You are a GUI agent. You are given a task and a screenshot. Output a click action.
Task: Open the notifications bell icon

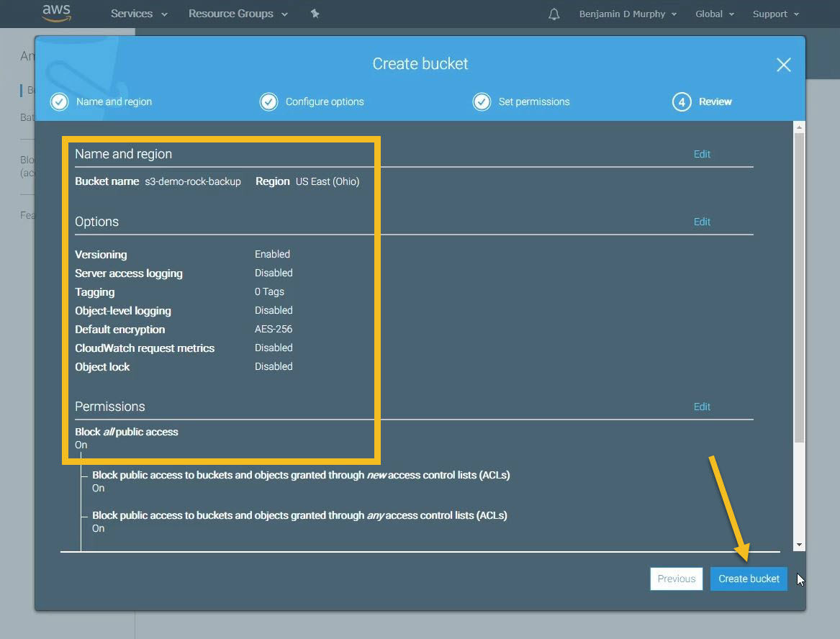click(554, 14)
